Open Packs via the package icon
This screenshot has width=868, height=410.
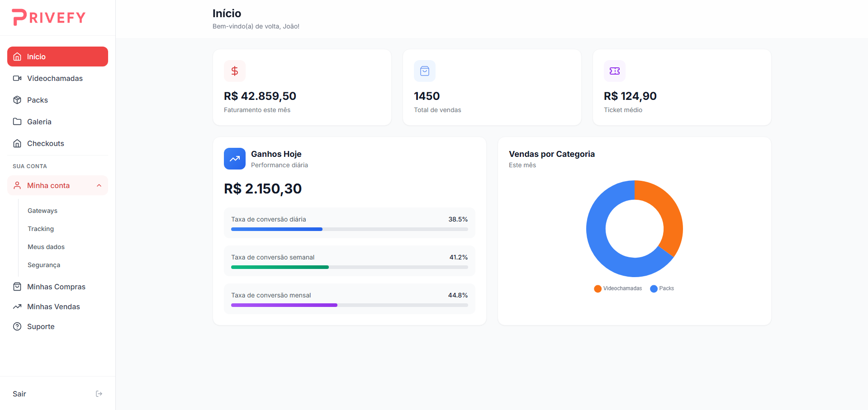[17, 100]
